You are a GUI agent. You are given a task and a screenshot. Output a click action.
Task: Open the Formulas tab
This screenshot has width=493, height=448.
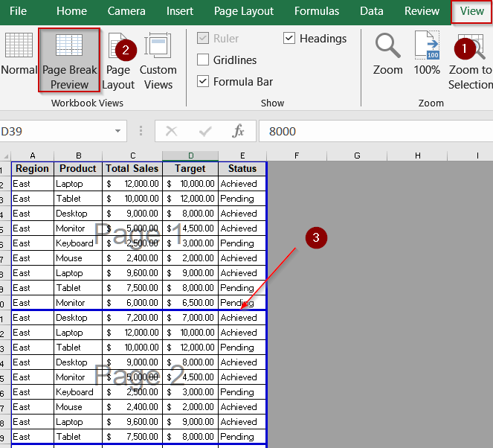point(317,11)
